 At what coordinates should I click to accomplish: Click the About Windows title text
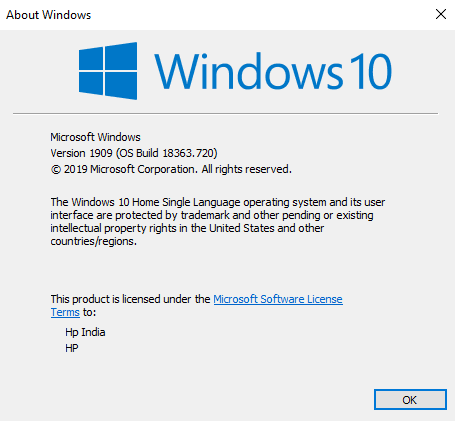point(49,15)
